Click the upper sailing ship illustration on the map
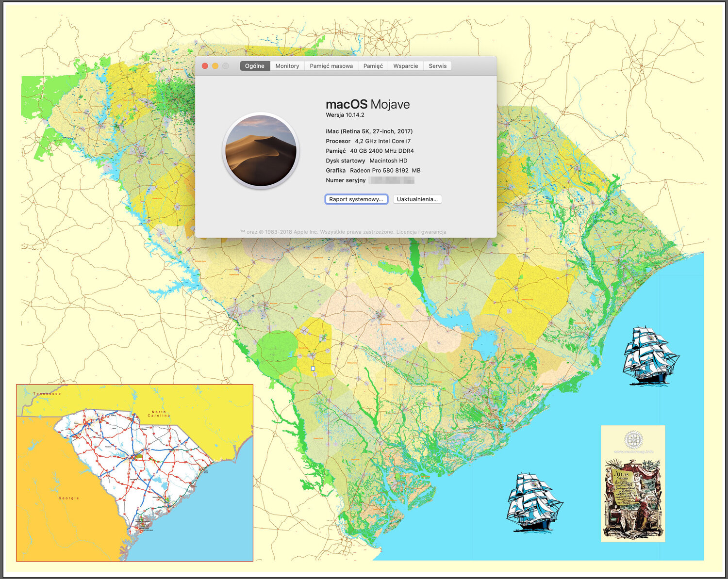728x579 pixels. [650, 355]
